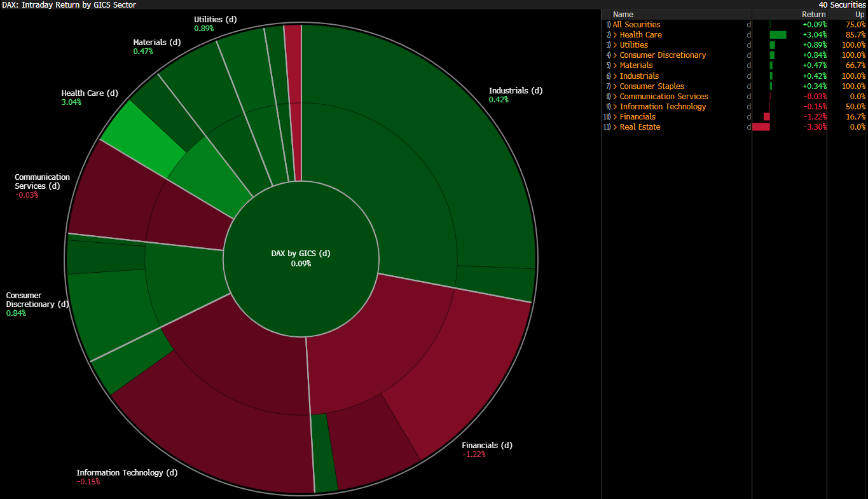
Task: Expand the Consumer Discretionary row chevron
Action: pos(615,55)
